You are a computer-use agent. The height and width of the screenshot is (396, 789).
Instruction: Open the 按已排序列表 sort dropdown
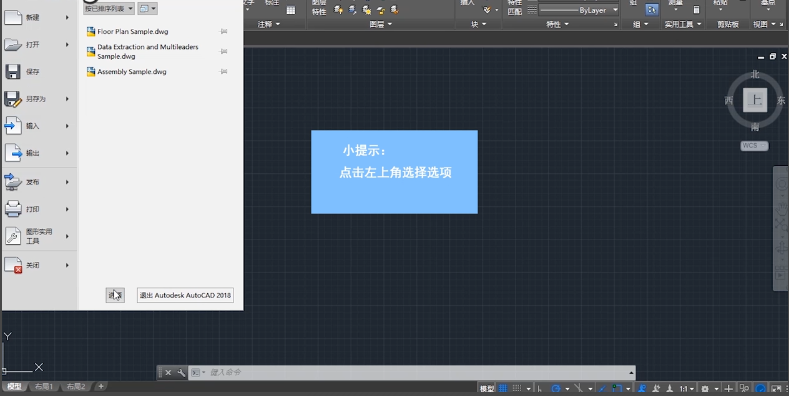[109, 9]
